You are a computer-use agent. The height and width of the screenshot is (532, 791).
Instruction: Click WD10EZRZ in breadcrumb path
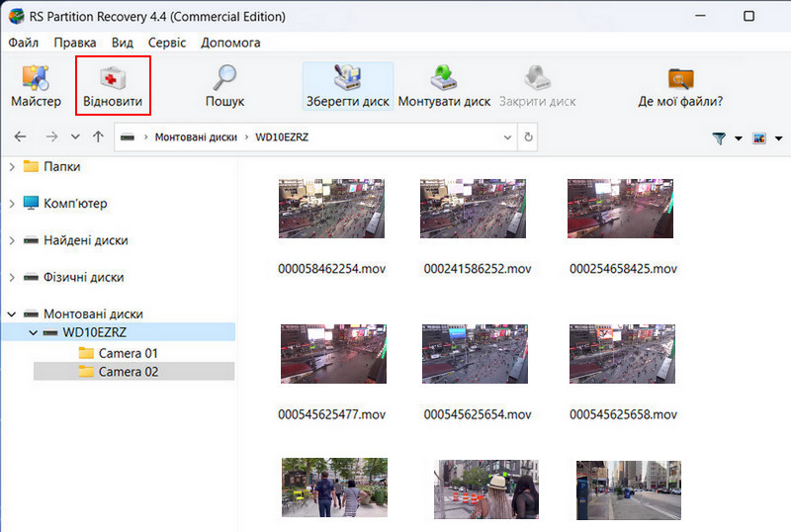click(x=282, y=137)
